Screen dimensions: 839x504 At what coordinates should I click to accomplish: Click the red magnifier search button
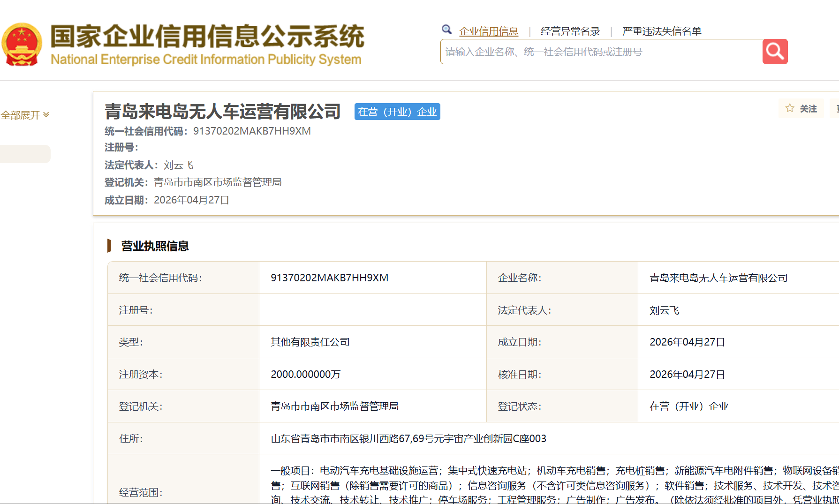775,52
